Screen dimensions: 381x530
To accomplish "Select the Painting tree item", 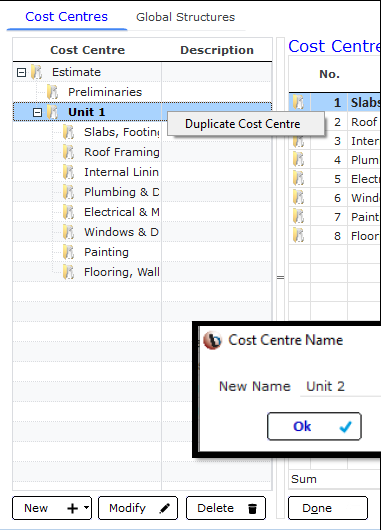I will (106, 252).
